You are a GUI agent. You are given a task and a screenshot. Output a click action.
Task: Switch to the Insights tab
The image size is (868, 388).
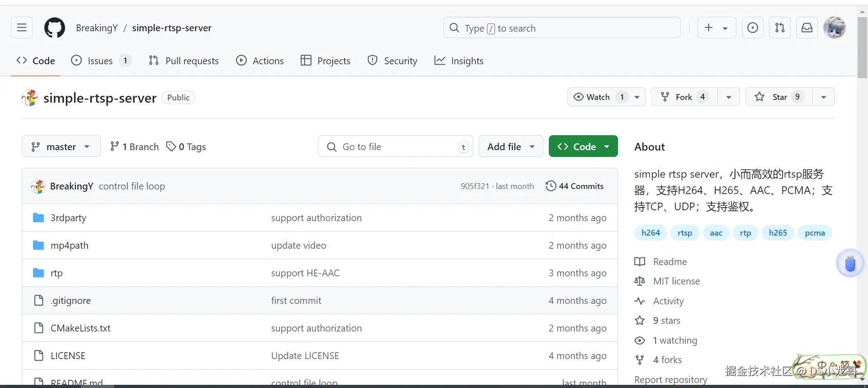[459, 61]
